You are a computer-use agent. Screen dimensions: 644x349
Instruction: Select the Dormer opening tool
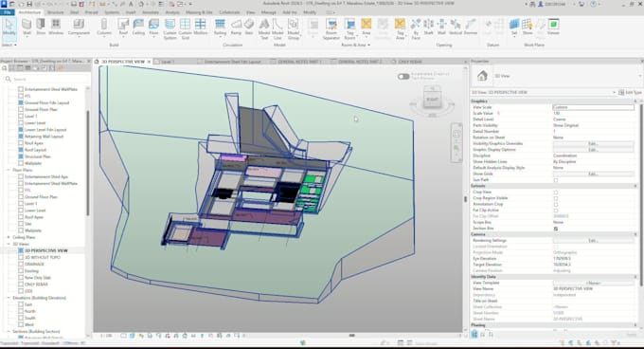(471, 28)
